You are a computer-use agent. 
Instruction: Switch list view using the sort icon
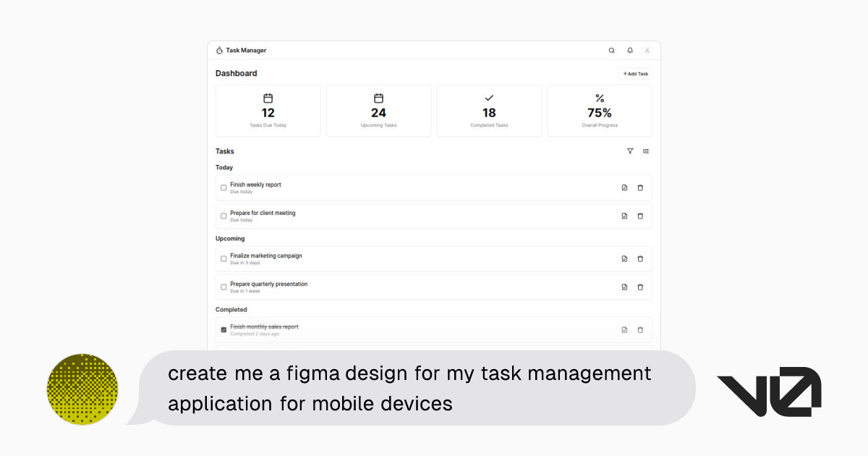(x=646, y=151)
